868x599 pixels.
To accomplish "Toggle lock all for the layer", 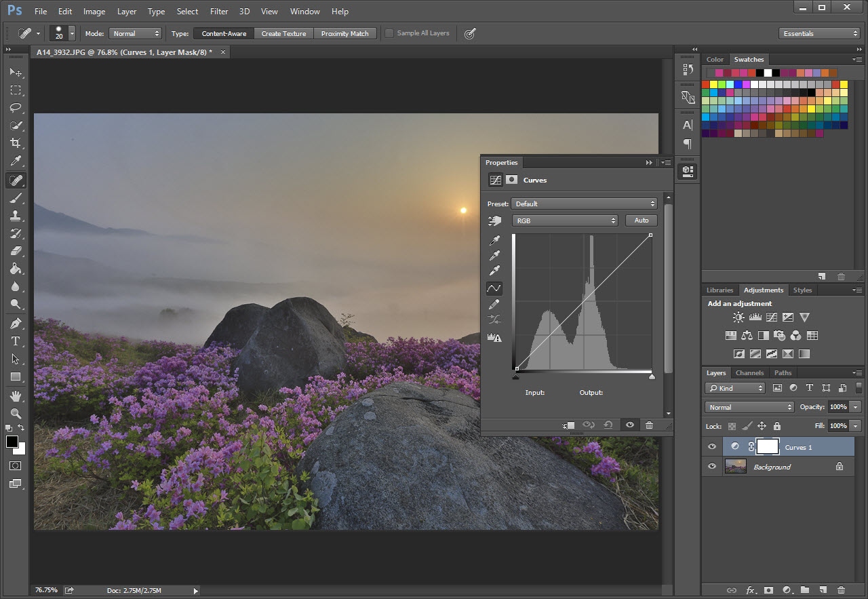I will 776,426.
